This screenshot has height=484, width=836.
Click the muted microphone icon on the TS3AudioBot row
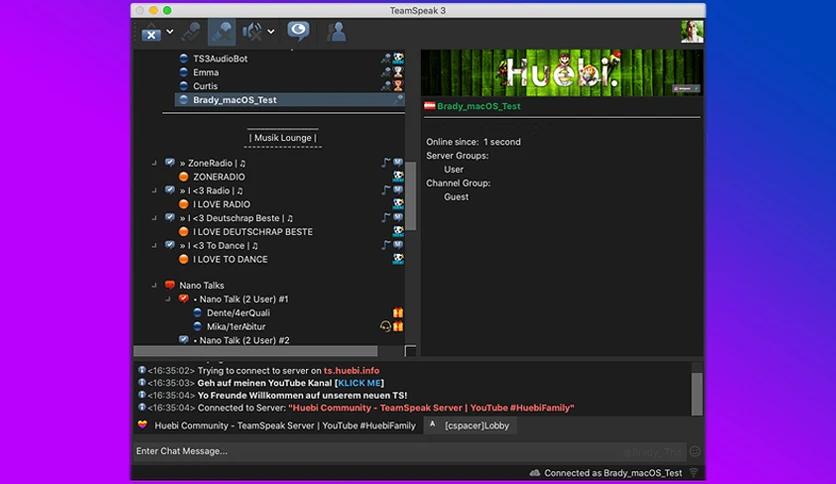click(387, 59)
